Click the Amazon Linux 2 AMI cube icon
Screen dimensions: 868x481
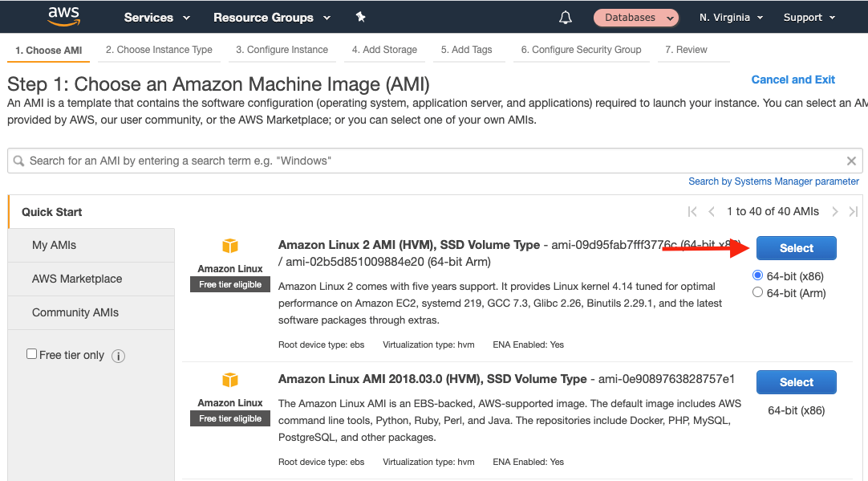[229, 247]
